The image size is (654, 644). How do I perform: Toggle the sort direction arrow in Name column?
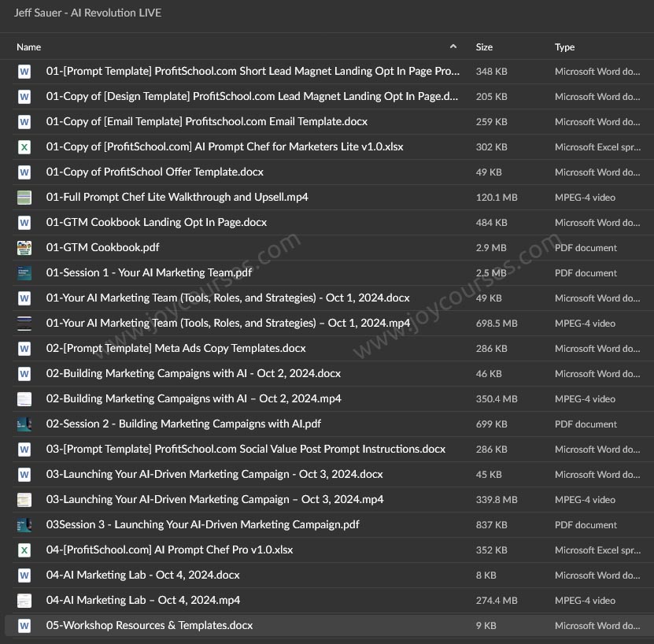click(453, 46)
